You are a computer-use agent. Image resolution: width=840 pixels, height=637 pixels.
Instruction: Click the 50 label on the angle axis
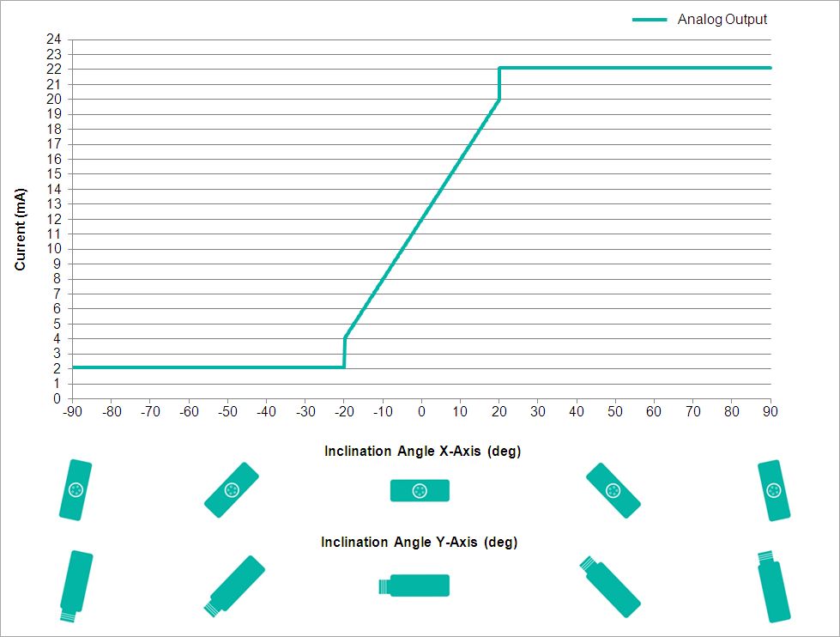(615, 412)
